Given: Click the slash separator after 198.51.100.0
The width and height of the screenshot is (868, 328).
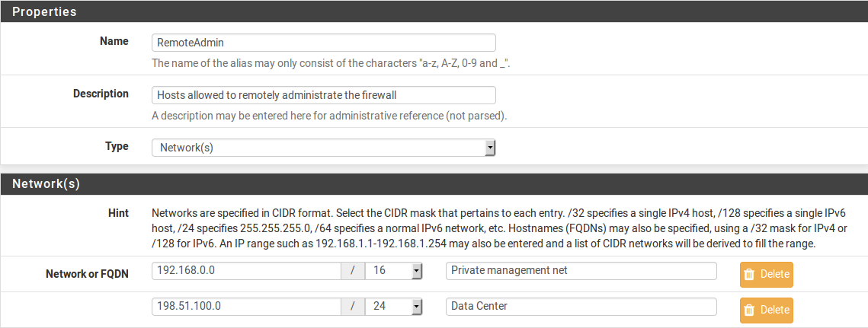Looking at the screenshot, I should click(353, 307).
